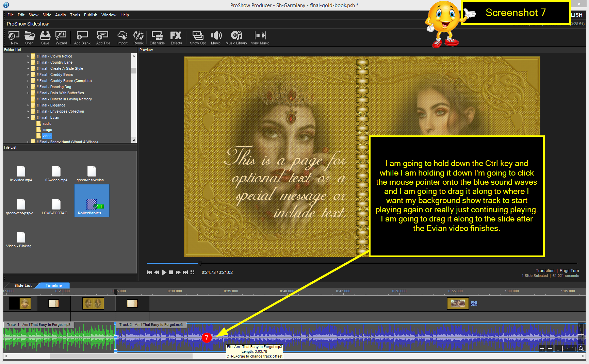Open the Publish menu

[91, 15]
